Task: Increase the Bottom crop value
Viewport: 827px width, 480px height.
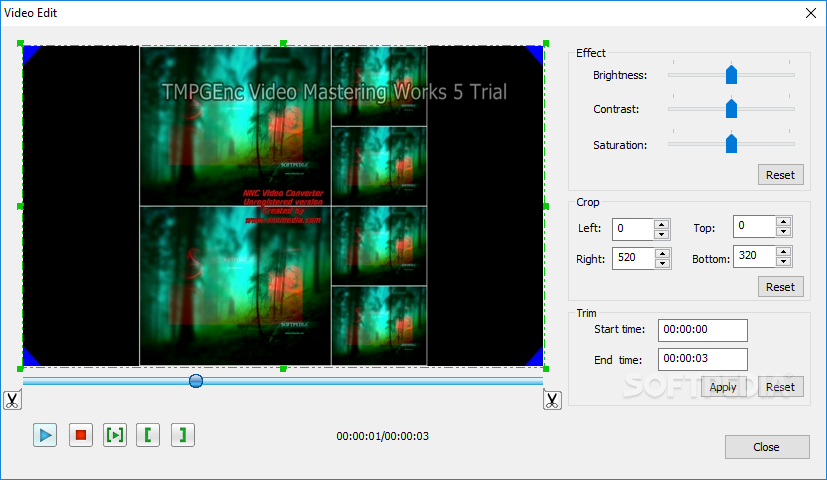Action: [x=784, y=252]
